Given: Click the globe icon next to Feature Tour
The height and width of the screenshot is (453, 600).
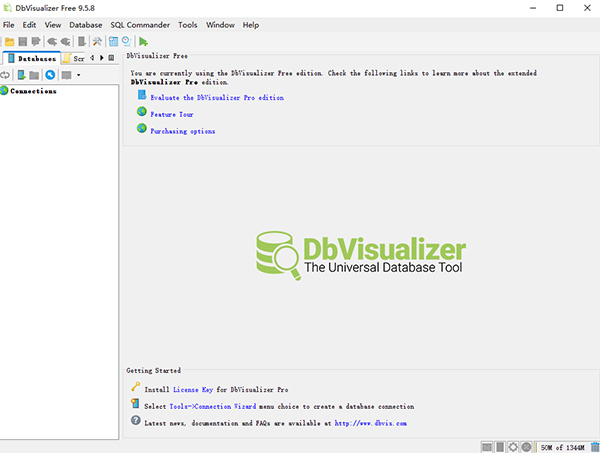Looking at the screenshot, I should [x=142, y=111].
